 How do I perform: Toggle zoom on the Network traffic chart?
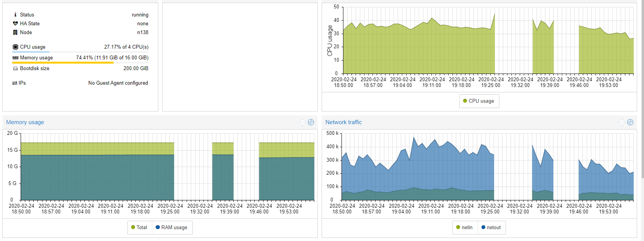(630, 122)
